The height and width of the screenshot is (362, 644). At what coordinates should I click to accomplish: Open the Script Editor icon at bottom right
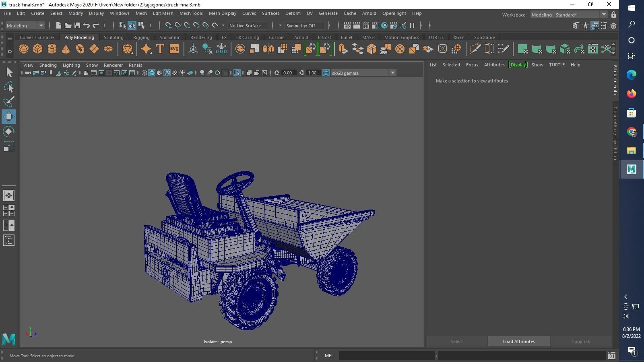tap(611, 356)
